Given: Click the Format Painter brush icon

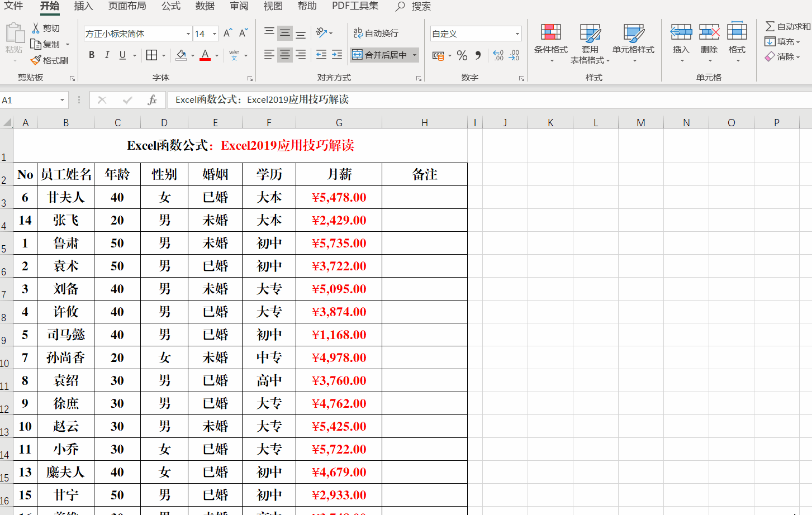Looking at the screenshot, I should pos(36,60).
